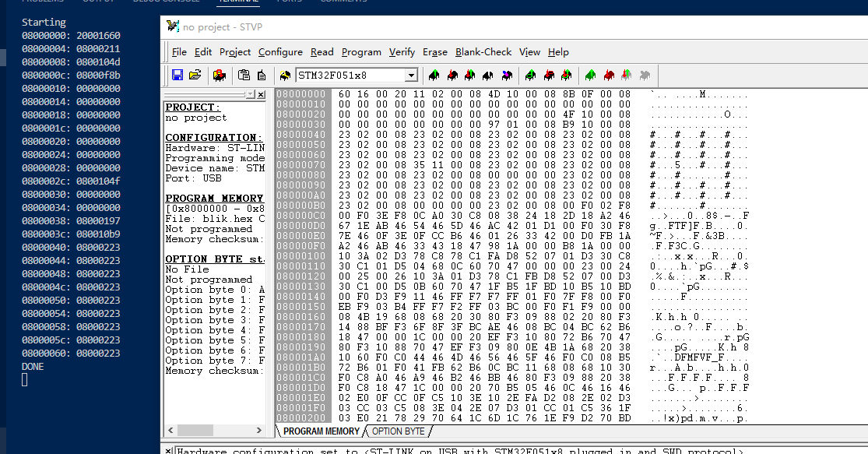
Task: Expand the STM32F051x8 device dropdown
Action: click(411, 76)
